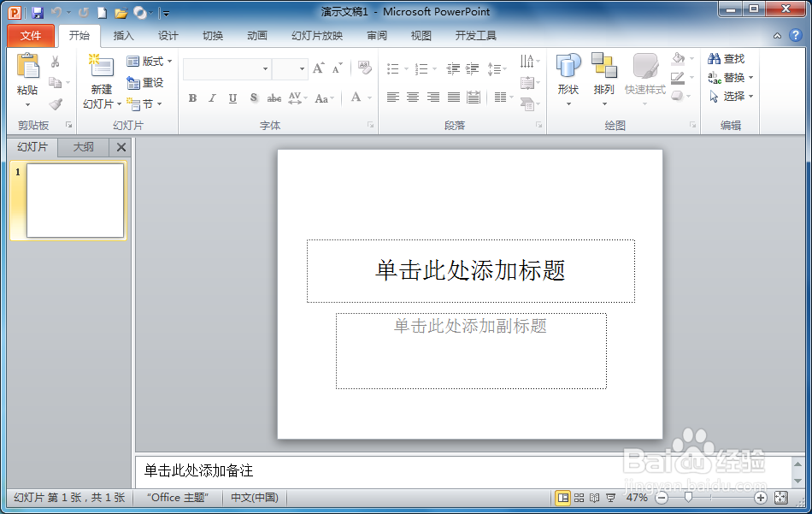The image size is (812, 514).
Task: Switch to the Outline (大纲) pane tab
Action: click(83, 147)
